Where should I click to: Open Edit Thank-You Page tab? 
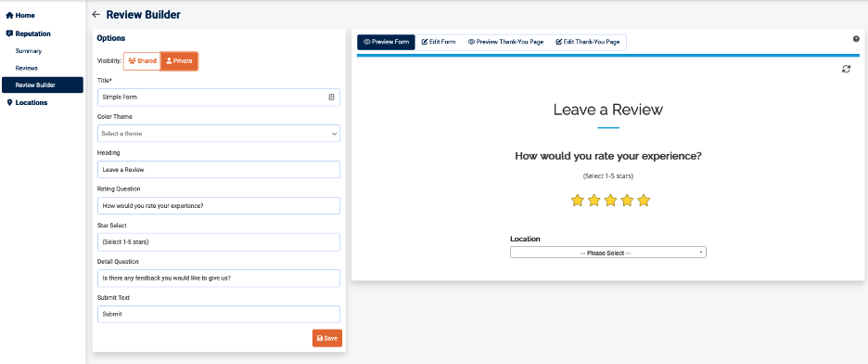click(x=588, y=42)
